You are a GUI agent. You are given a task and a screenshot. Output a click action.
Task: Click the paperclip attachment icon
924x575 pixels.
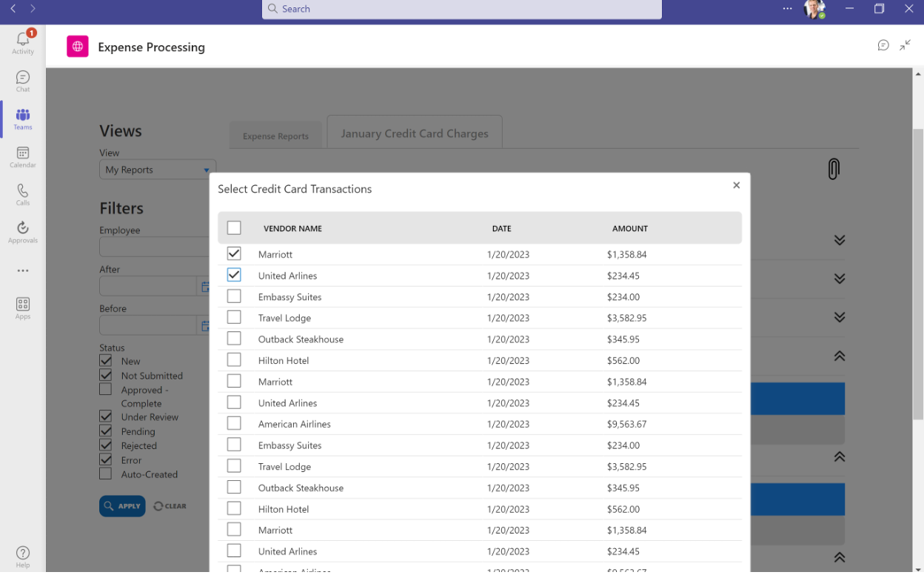click(x=834, y=169)
